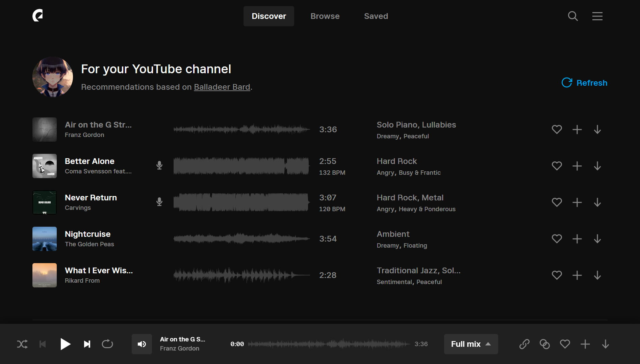Download the Better Alone track

[x=597, y=166]
